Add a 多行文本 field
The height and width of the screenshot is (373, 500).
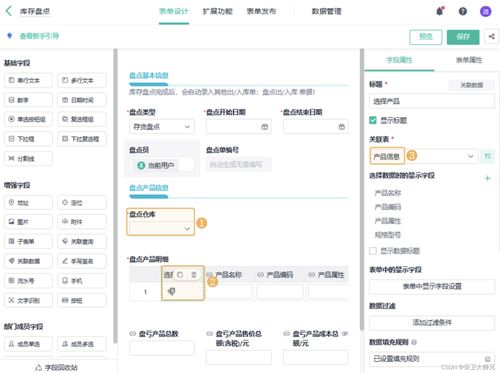[82, 80]
